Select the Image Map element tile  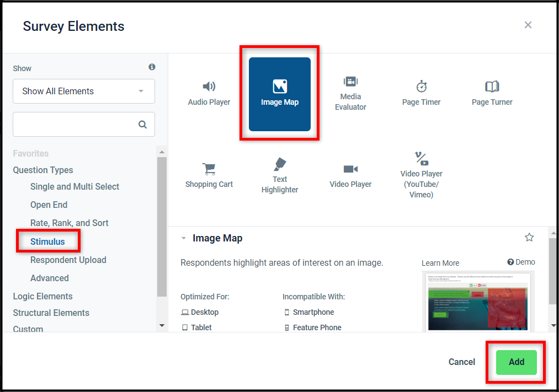279,94
